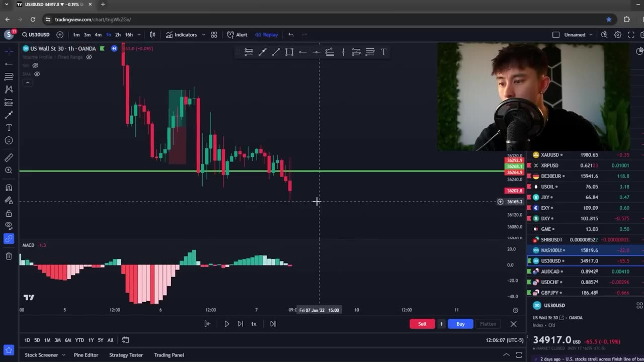Select the brush drawing tool in left sidebar

coord(9,115)
